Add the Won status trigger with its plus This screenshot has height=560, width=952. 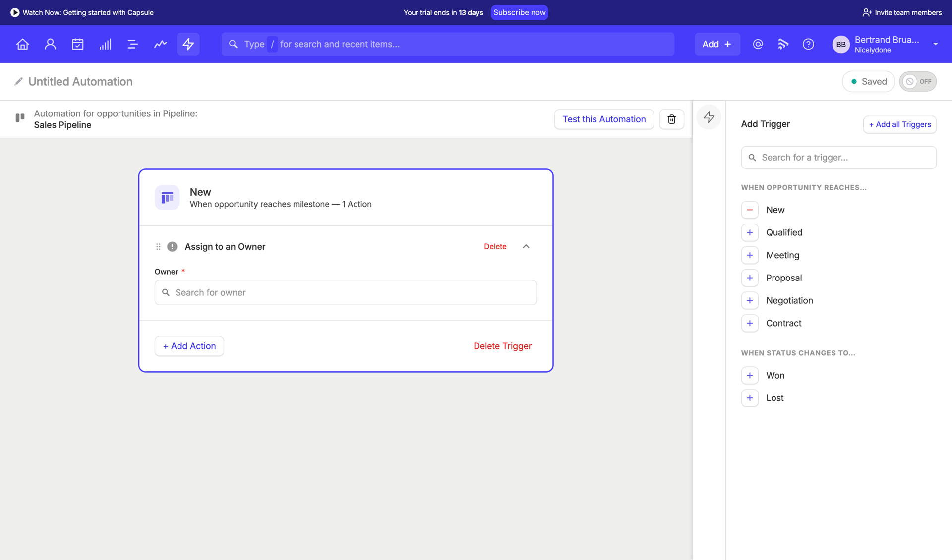click(x=750, y=375)
